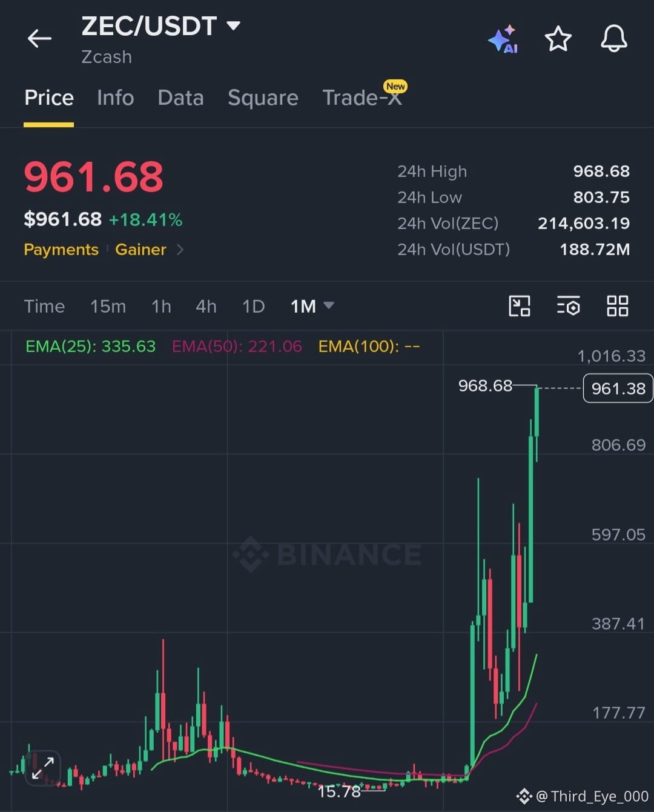Screen dimensions: 654x812
Task: Open the AI sparkle assistant icon
Action: pos(503,39)
